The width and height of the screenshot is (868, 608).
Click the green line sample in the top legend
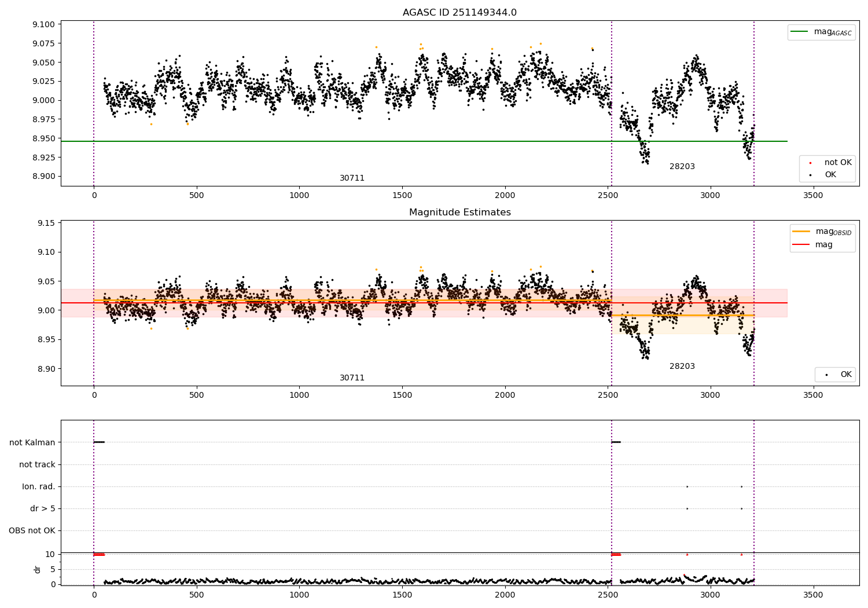(800, 32)
